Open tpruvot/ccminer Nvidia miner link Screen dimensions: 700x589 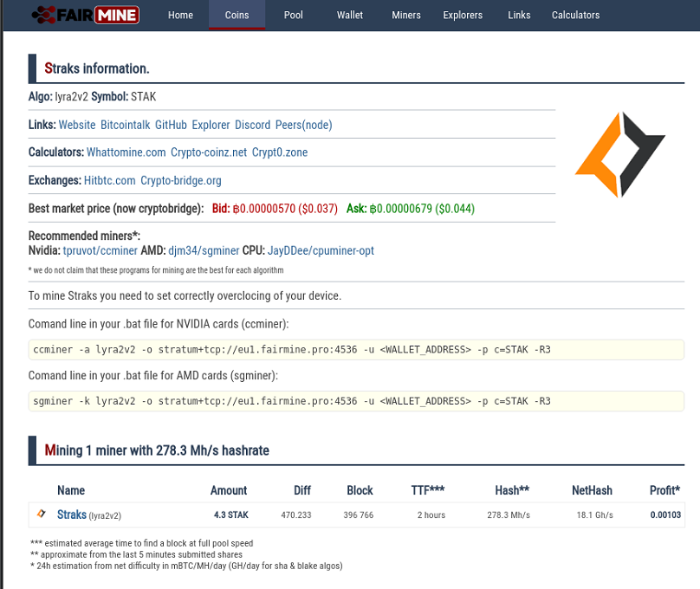[100, 251]
